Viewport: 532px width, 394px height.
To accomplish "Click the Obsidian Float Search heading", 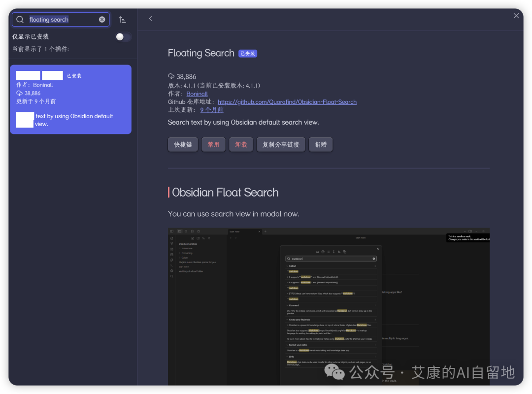I will pyautogui.click(x=225, y=193).
